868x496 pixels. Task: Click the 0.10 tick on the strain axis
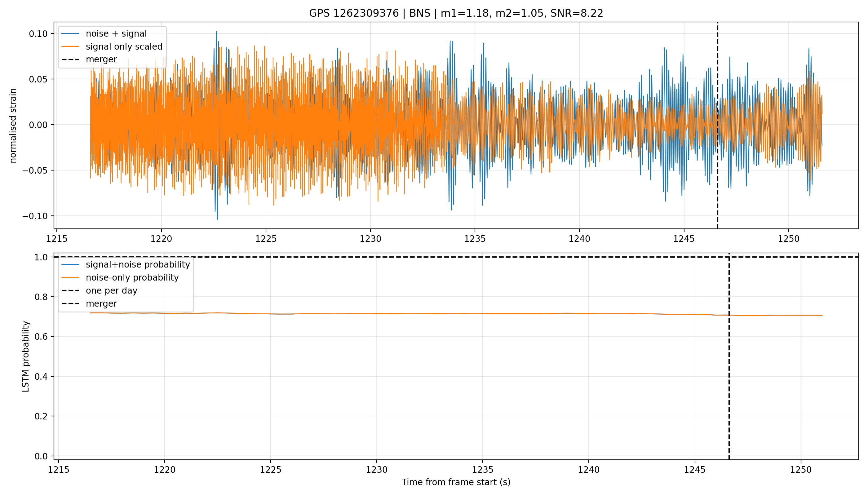click(38, 34)
